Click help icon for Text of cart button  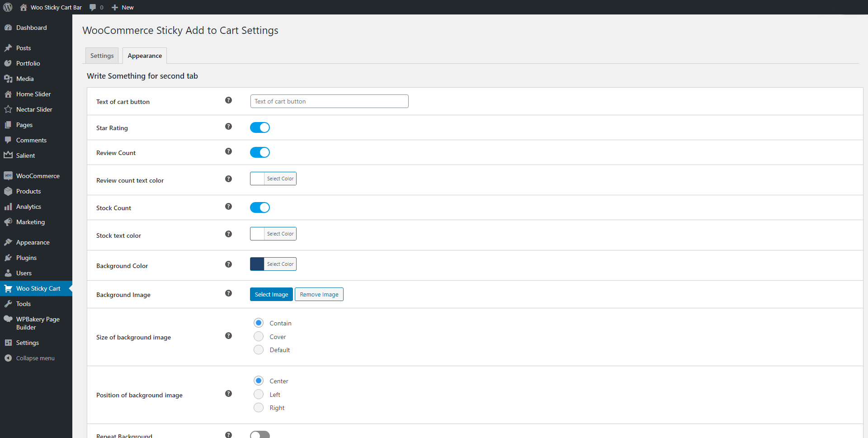click(228, 100)
